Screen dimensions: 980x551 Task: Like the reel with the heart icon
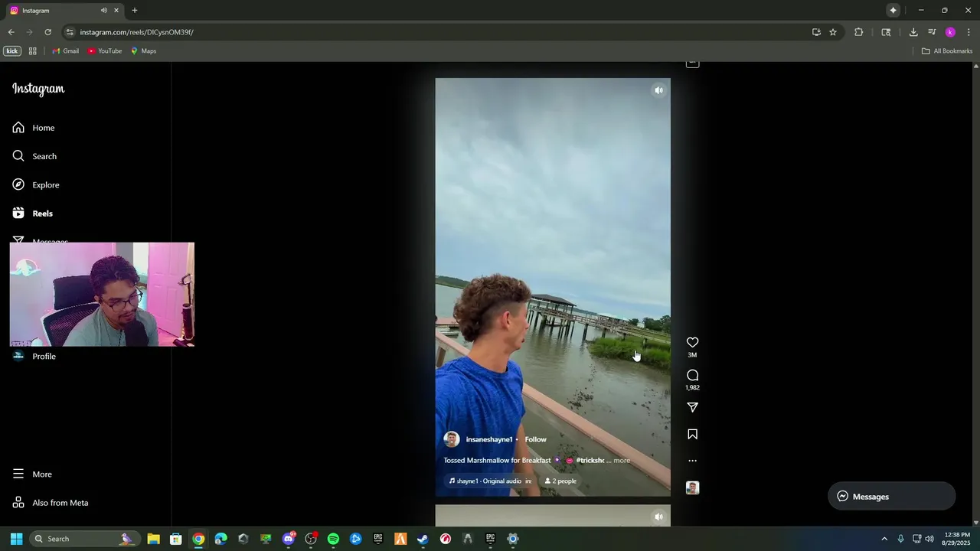pos(692,342)
